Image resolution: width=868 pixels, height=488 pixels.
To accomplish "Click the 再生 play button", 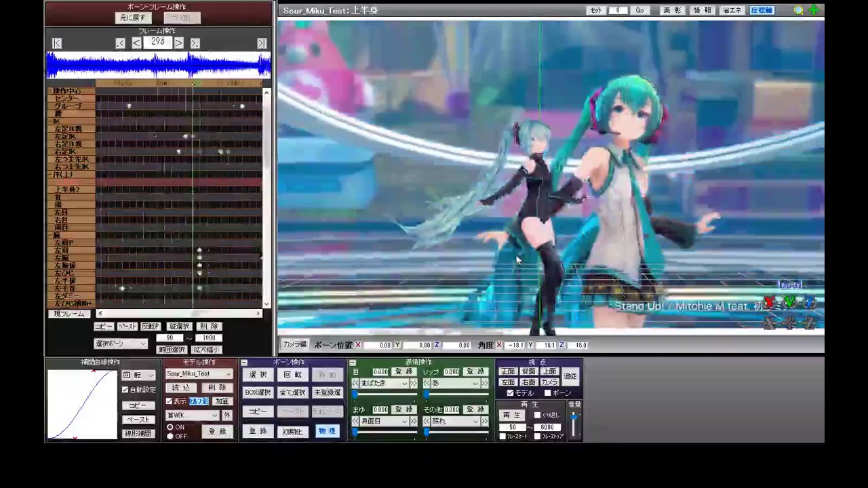I will pos(511,415).
